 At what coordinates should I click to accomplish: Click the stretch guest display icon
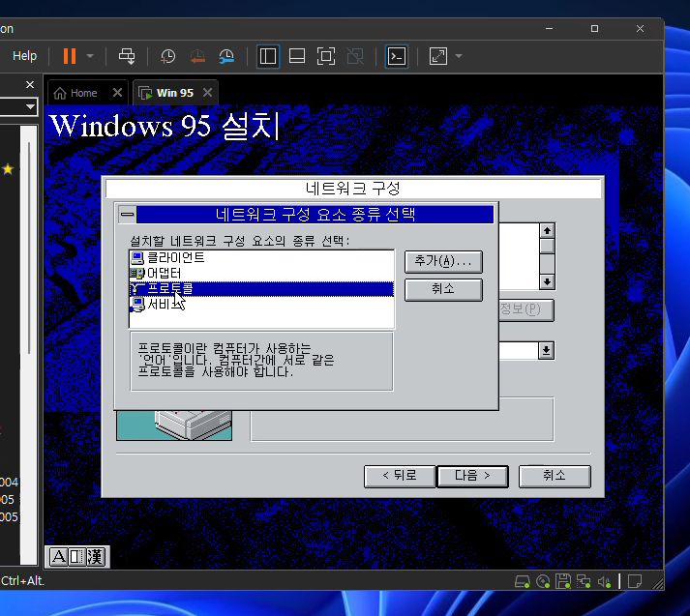(x=438, y=56)
